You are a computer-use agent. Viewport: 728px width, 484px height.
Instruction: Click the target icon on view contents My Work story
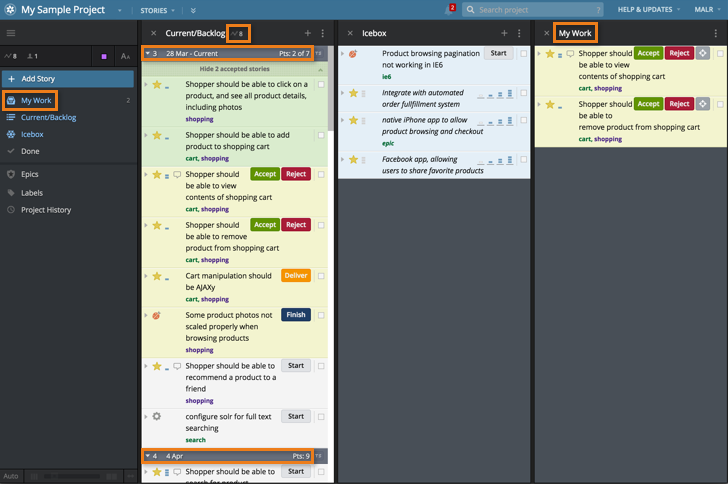[703, 53]
